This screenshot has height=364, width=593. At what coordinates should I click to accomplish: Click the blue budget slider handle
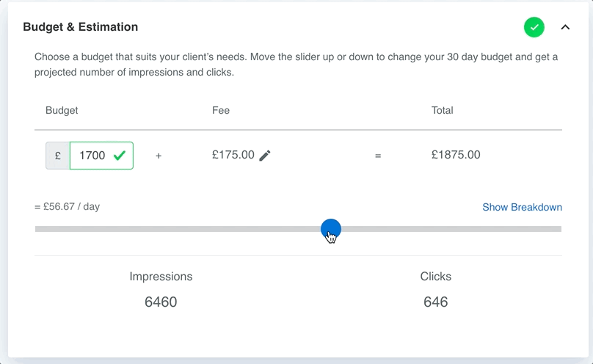[x=331, y=229]
